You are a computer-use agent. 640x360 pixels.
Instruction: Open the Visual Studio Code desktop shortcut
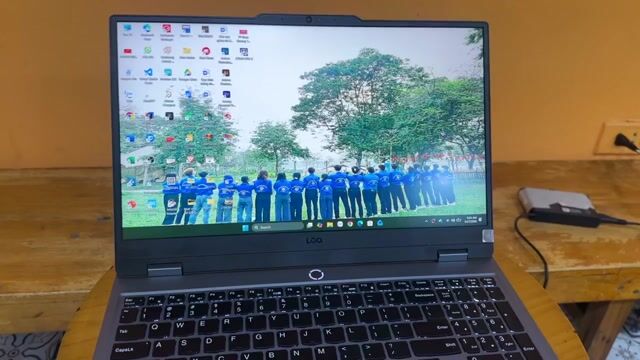(148, 75)
